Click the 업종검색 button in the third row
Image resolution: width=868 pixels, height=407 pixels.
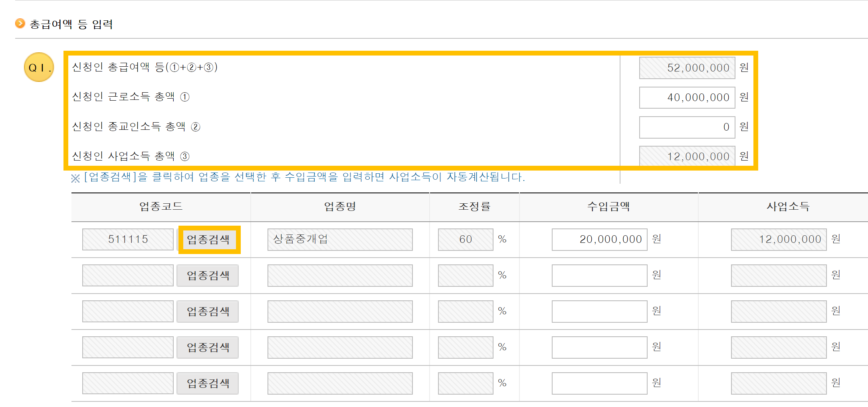(x=207, y=311)
